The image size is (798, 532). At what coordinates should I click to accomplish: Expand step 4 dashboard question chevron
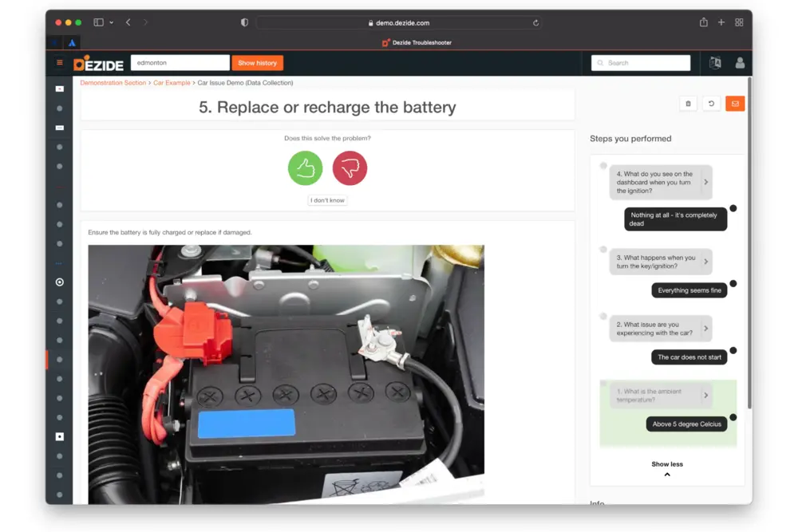[705, 183]
